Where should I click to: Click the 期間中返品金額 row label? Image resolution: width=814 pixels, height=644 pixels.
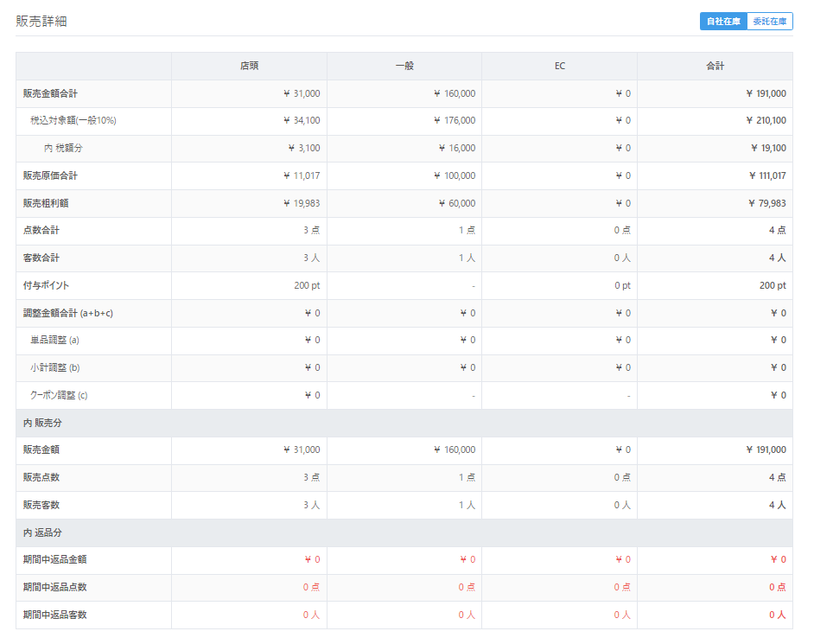tap(54, 559)
